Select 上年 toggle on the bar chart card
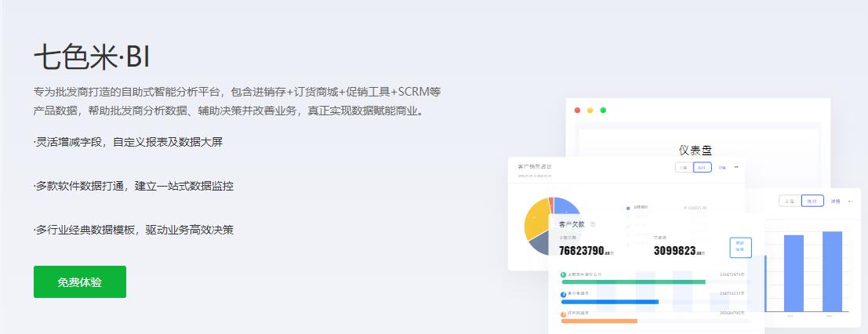Screen dimensions: 868x334 (x=790, y=201)
